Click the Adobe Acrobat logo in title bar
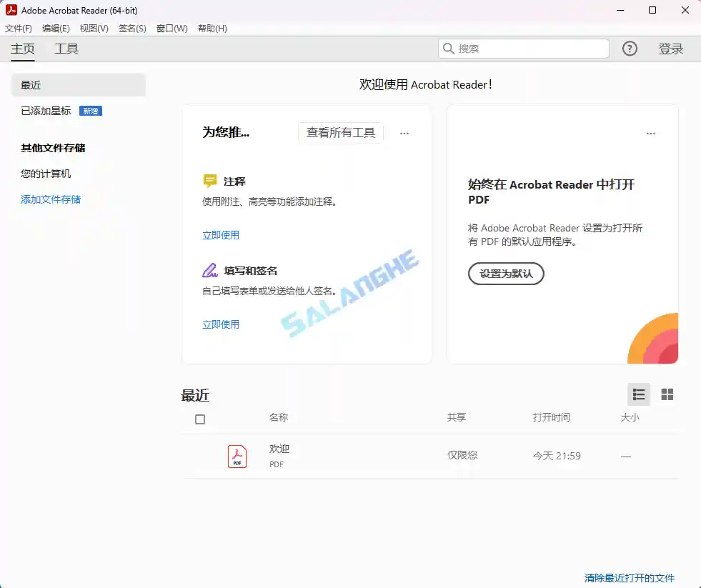 click(11, 10)
